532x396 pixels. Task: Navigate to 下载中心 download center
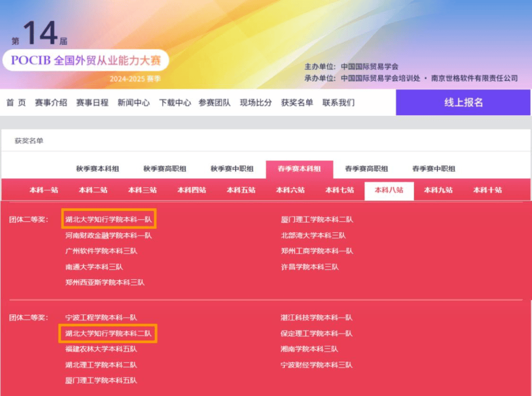tap(175, 103)
